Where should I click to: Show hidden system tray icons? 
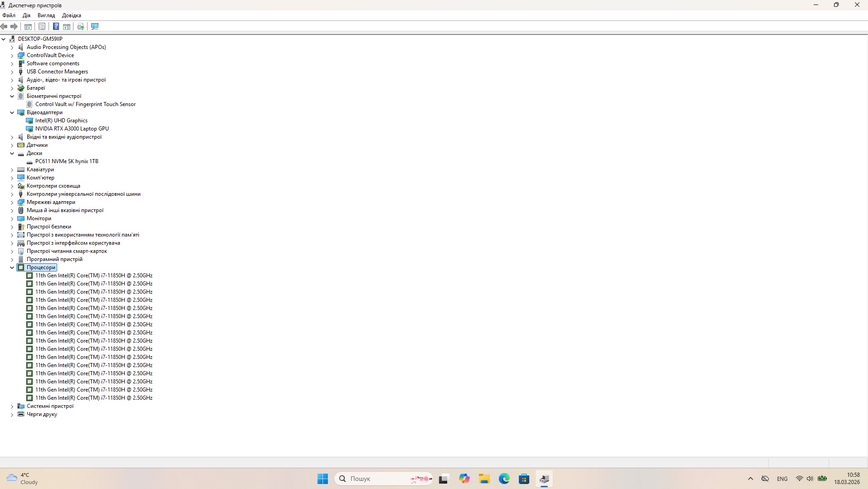point(750,479)
